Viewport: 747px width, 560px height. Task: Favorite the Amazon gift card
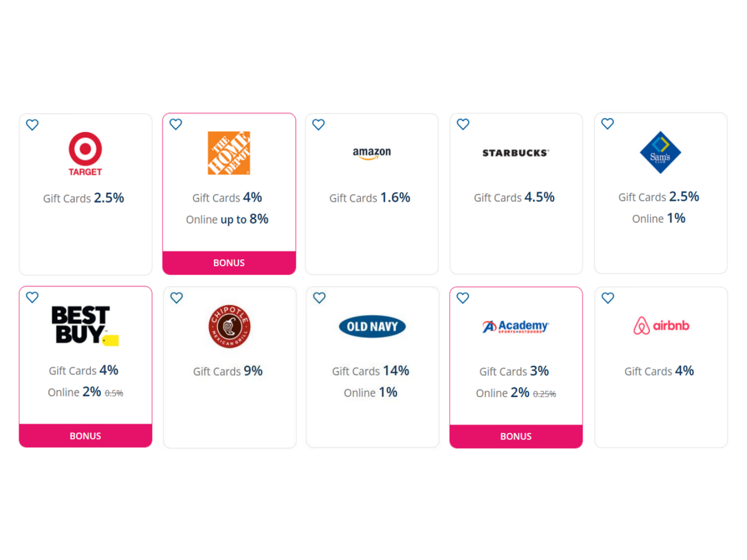(x=319, y=124)
